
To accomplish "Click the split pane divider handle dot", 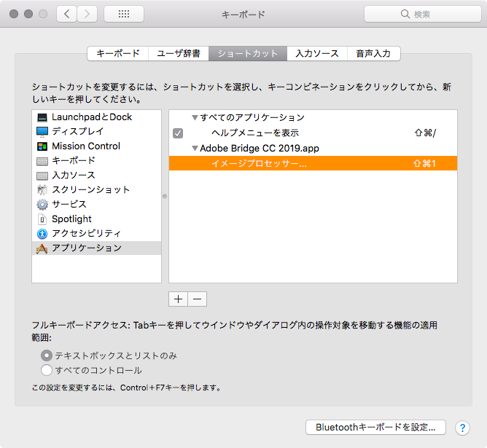I will 165,196.
